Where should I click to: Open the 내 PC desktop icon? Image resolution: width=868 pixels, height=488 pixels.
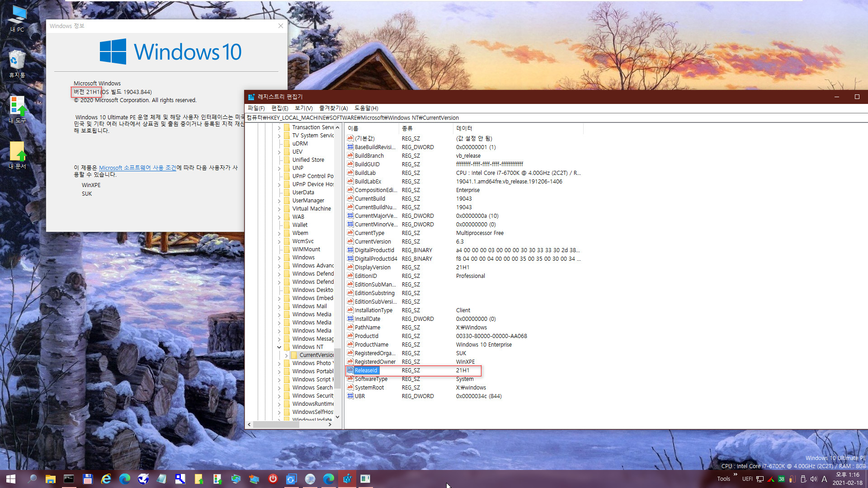[x=17, y=19]
